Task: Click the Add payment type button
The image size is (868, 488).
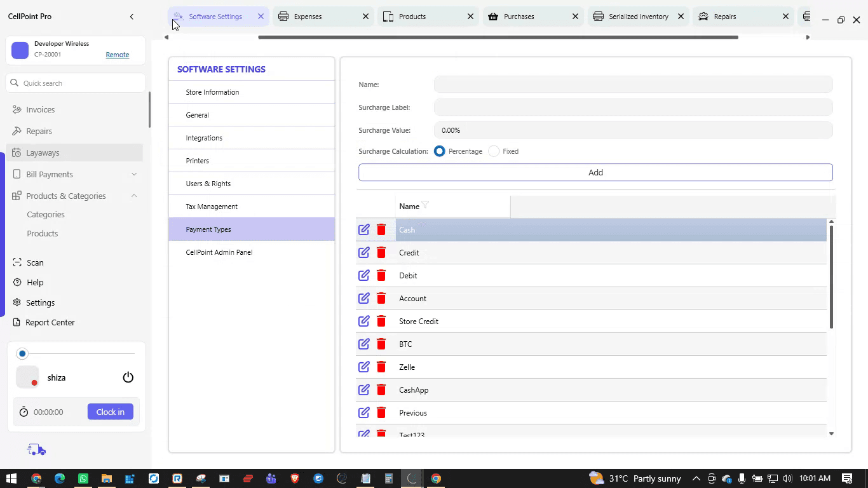Action: (x=595, y=172)
